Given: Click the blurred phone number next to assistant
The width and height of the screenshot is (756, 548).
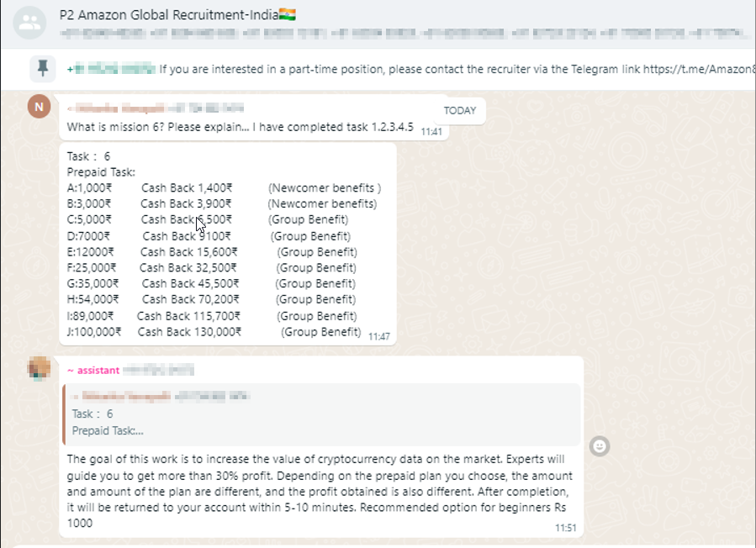Looking at the screenshot, I should pyautogui.click(x=159, y=370).
